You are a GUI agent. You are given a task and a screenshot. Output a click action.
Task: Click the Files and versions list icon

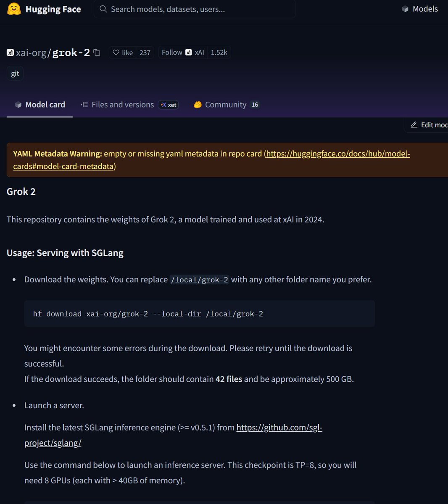pos(84,105)
